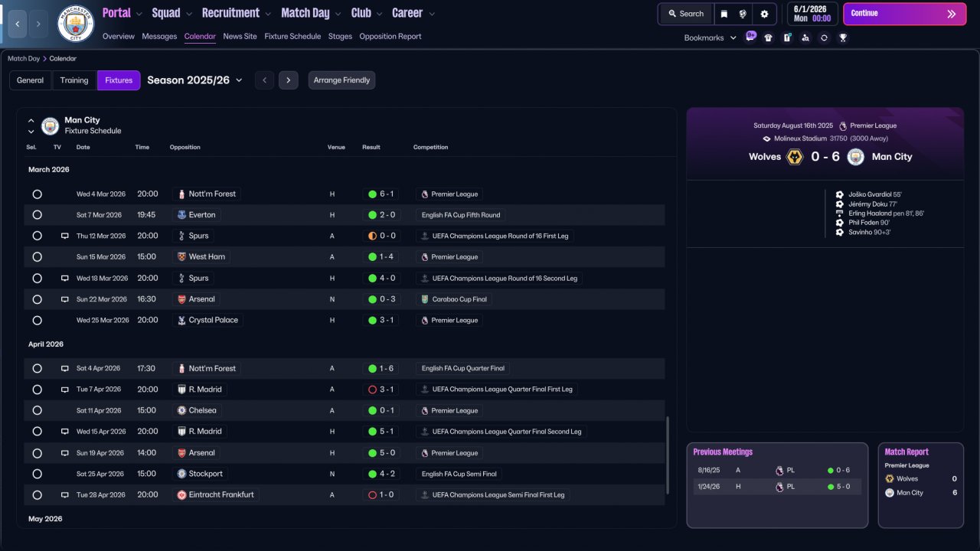Image resolution: width=980 pixels, height=551 pixels.
Task: Click the double-chevron icon on the Continue button
Action: pyautogui.click(x=952, y=14)
